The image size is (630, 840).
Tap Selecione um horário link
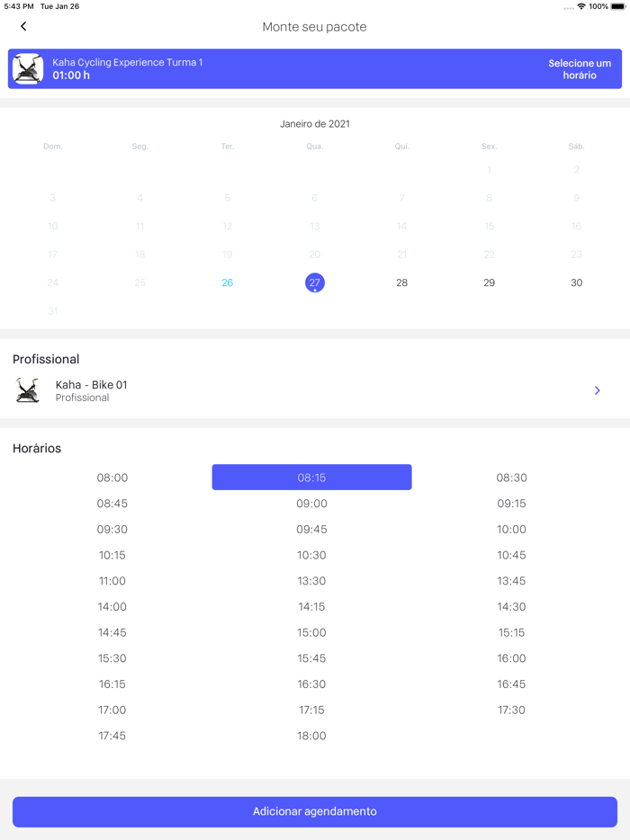click(580, 69)
